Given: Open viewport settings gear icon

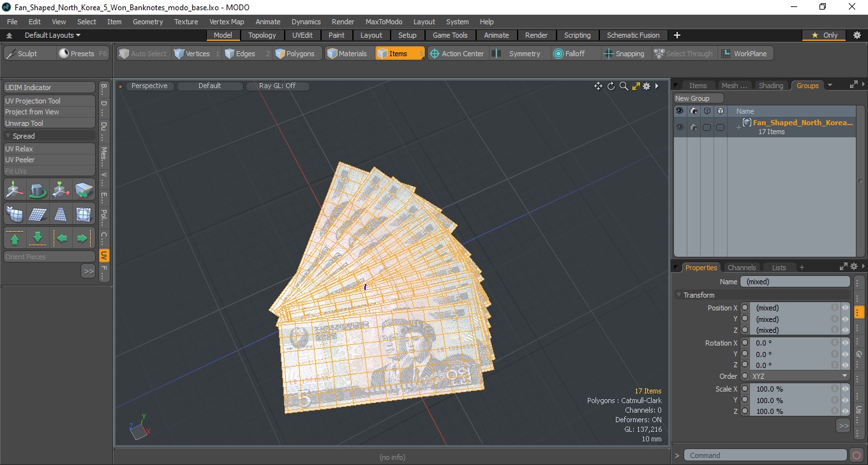Looking at the screenshot, I should 647,86.
